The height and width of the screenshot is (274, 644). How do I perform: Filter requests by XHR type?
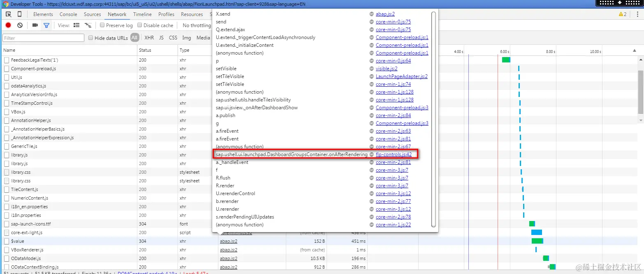click(x=149, y=38)
